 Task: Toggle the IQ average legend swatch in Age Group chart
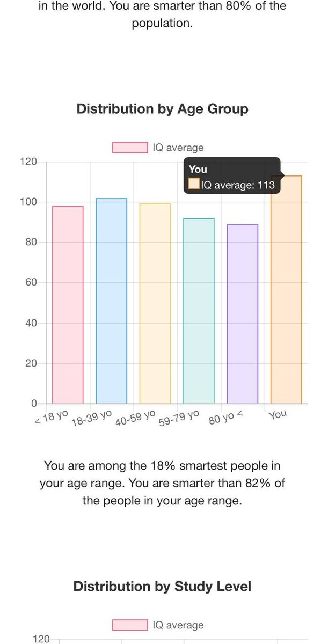click(130, 148)
